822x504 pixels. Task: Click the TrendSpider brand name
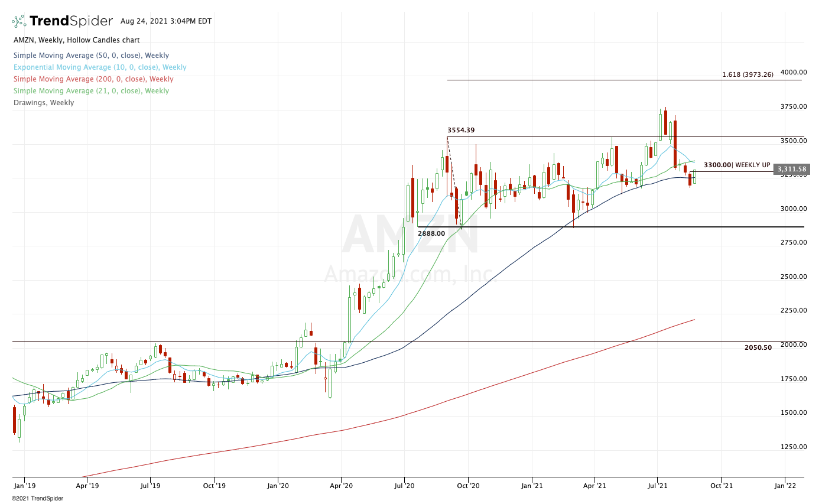(71, 21)
